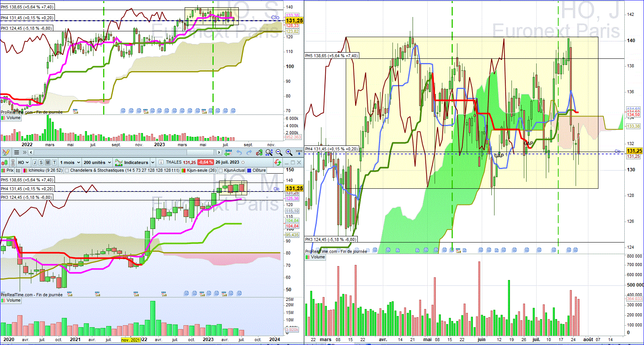Click the small circle after the date
Screen dimensions: 644x345
coord(243,162)
